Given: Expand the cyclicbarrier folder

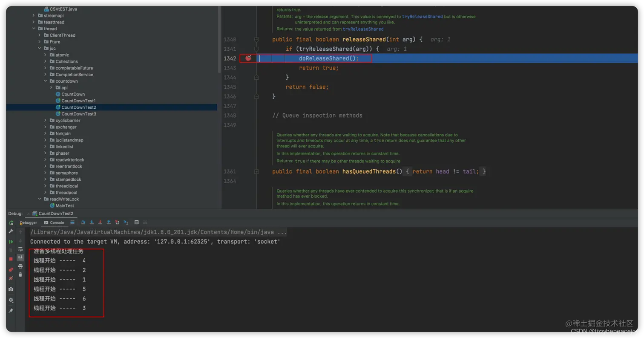Looking at the screenshot, I should coord(46,121).
